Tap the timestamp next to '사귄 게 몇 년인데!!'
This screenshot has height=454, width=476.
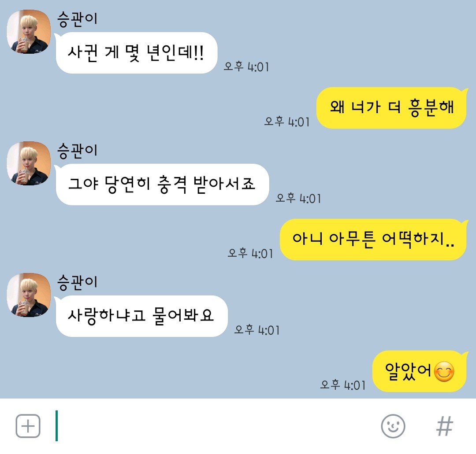click(x=246, y=66)
